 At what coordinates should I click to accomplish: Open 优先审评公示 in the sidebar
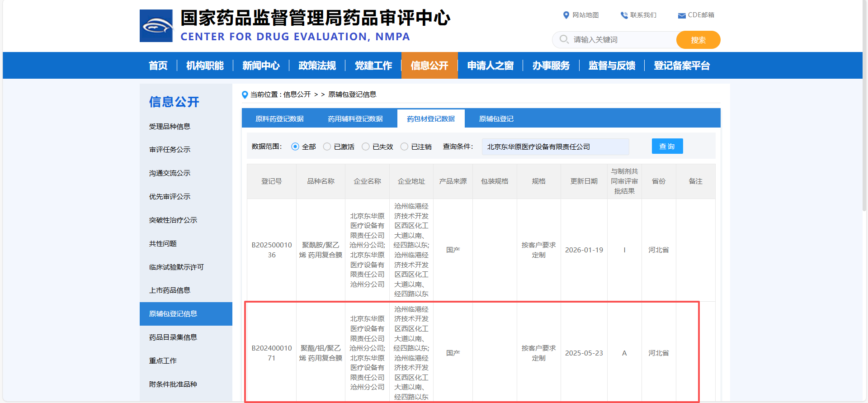[x=170, y=197]
